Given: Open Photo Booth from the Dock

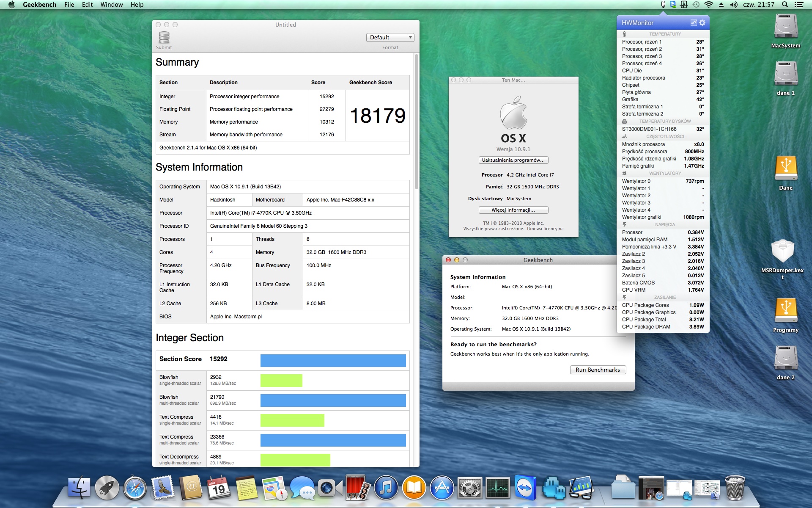Looking at the screenshot, I should (x=358, y=488).
